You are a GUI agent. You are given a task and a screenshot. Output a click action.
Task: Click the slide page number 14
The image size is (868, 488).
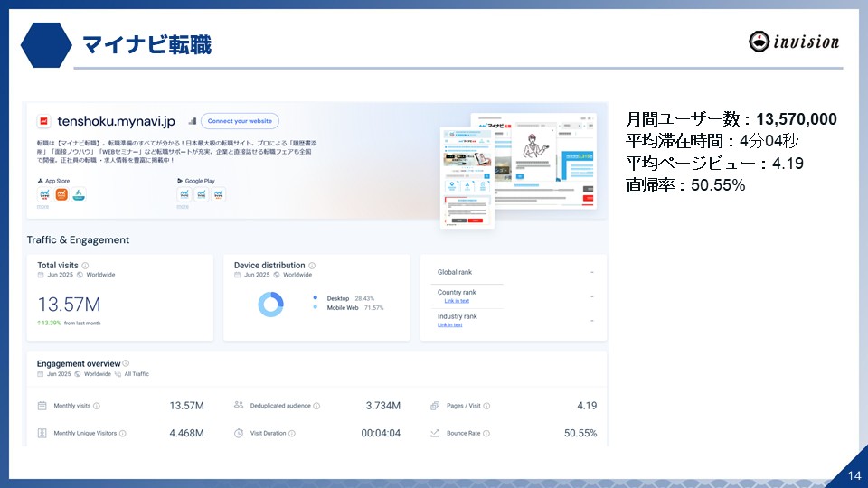[x=854, y=476]
